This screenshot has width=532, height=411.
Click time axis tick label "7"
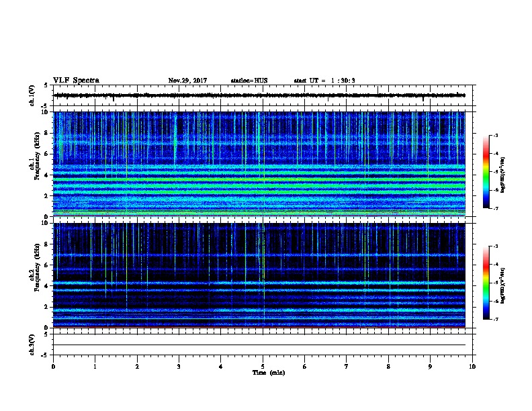347,367
